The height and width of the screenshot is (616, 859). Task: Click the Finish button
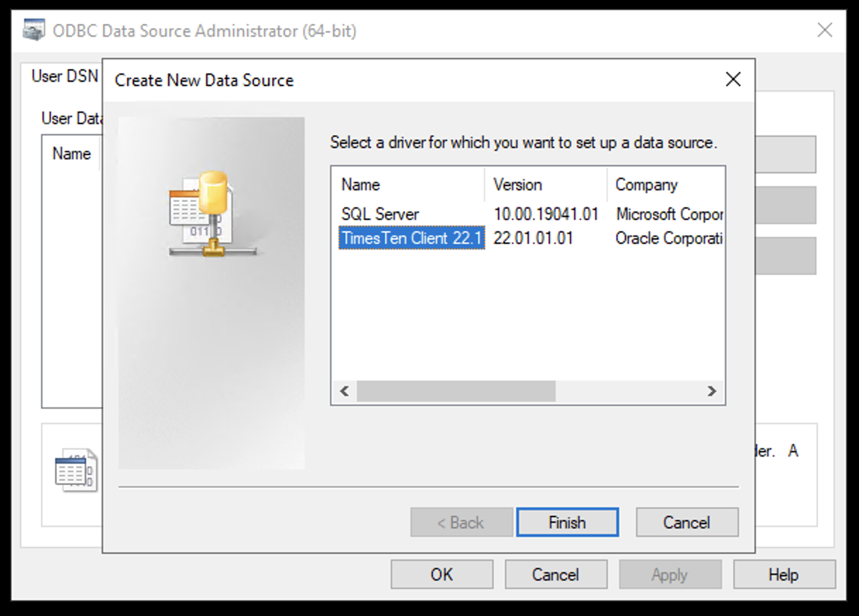[567, 522]
